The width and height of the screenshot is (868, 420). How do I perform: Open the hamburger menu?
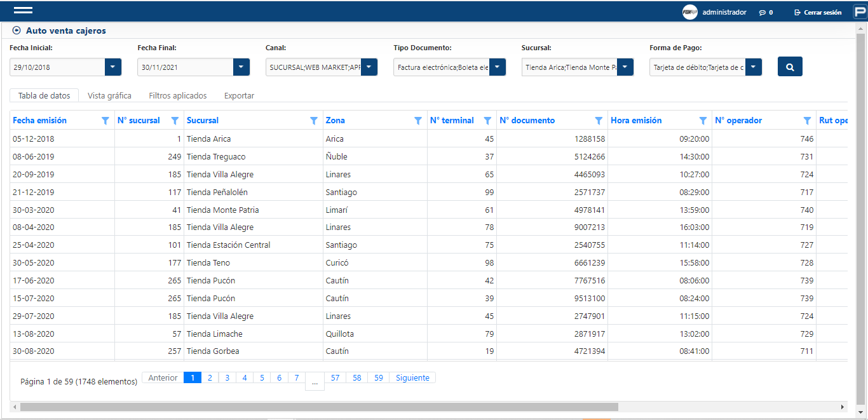click(x=23, y=11)
